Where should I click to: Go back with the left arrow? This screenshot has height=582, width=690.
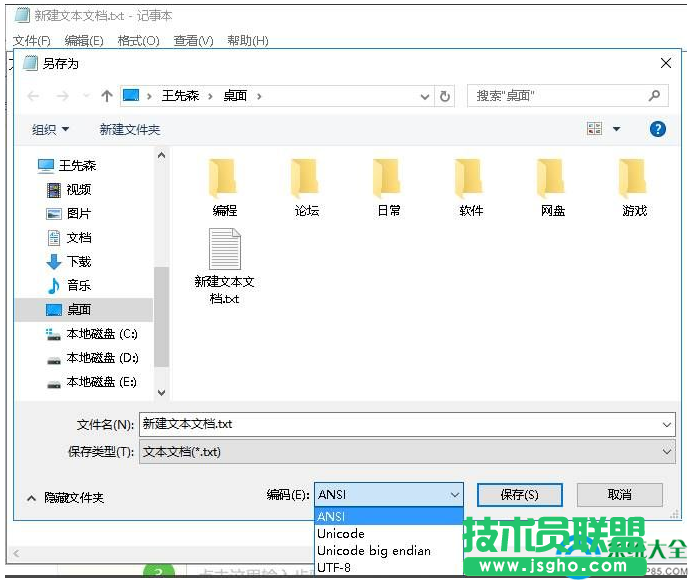pyautogui.click(x=33, y=96)
